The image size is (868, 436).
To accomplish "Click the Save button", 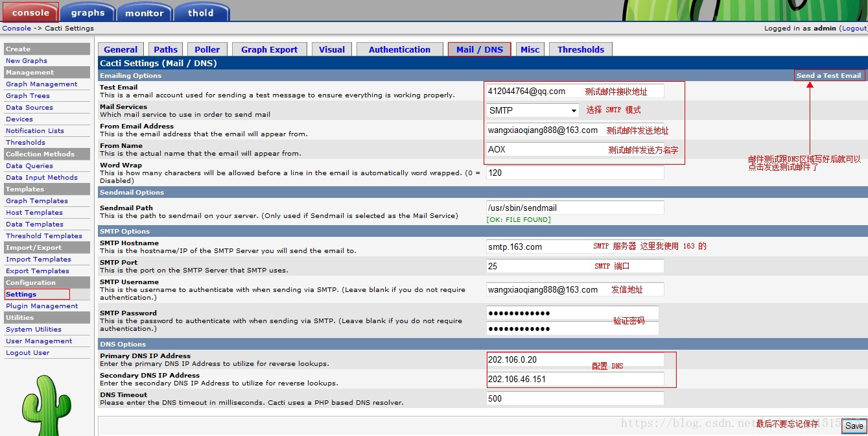I will (854, 426).
